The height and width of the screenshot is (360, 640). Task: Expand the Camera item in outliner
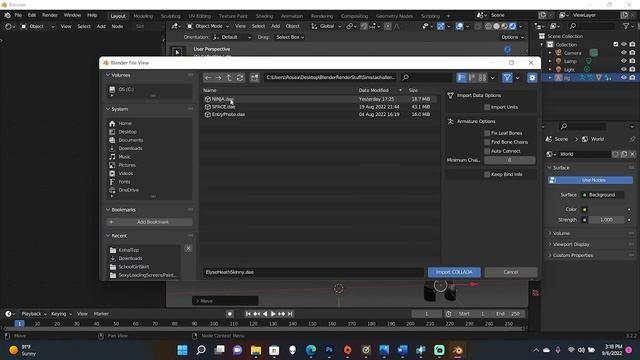coord(550,53)
